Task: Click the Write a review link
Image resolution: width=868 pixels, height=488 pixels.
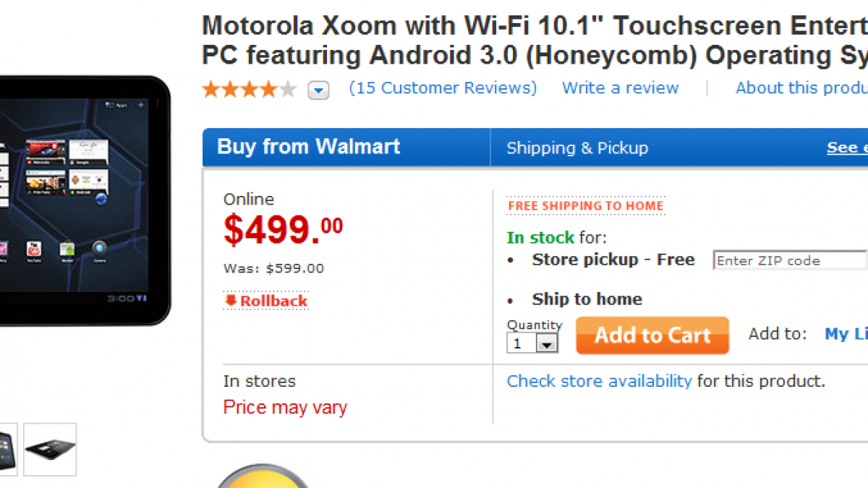Action: (620, 88)
